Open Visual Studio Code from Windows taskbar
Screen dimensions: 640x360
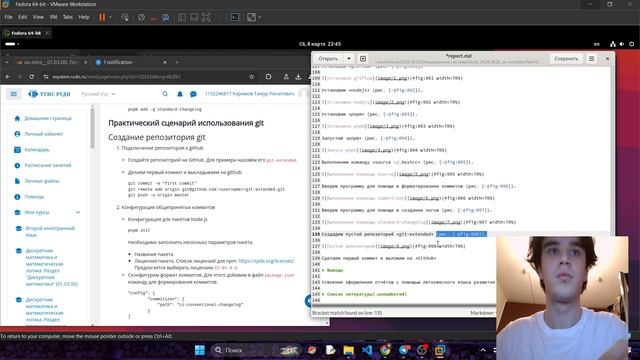[x=367, y=350]
